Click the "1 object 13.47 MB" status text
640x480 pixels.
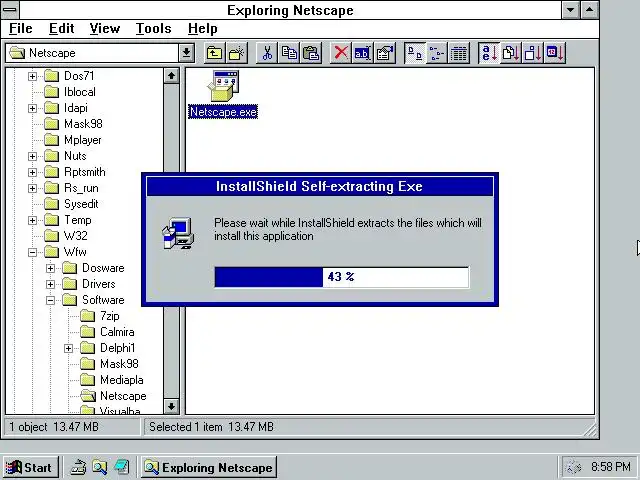click(x=54, y=427)
